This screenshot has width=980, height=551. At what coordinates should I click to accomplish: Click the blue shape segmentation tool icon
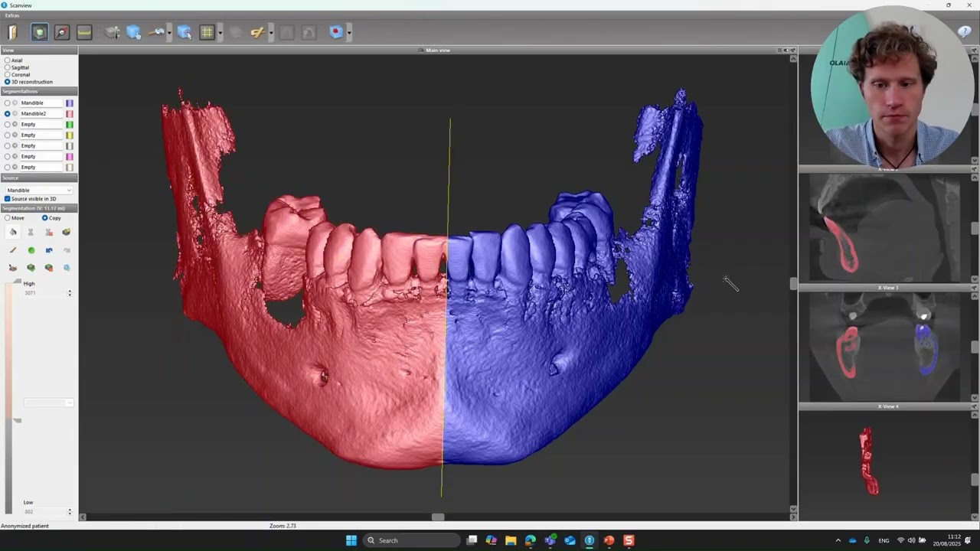click(x=49, y=250)
